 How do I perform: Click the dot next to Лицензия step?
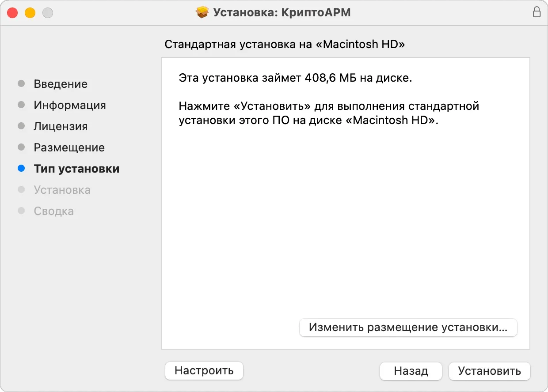tap(21, 126)
